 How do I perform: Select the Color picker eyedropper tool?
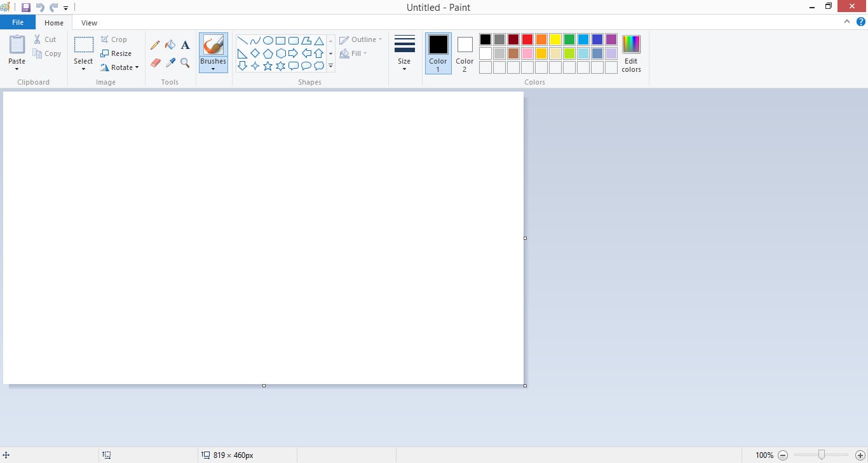click(x=170, y=64)
